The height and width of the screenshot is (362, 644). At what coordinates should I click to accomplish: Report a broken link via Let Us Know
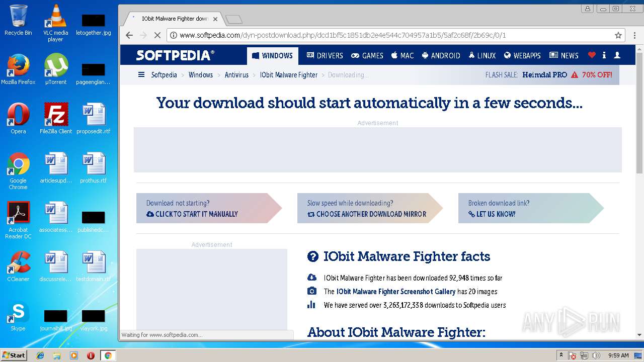coord(492,214)
